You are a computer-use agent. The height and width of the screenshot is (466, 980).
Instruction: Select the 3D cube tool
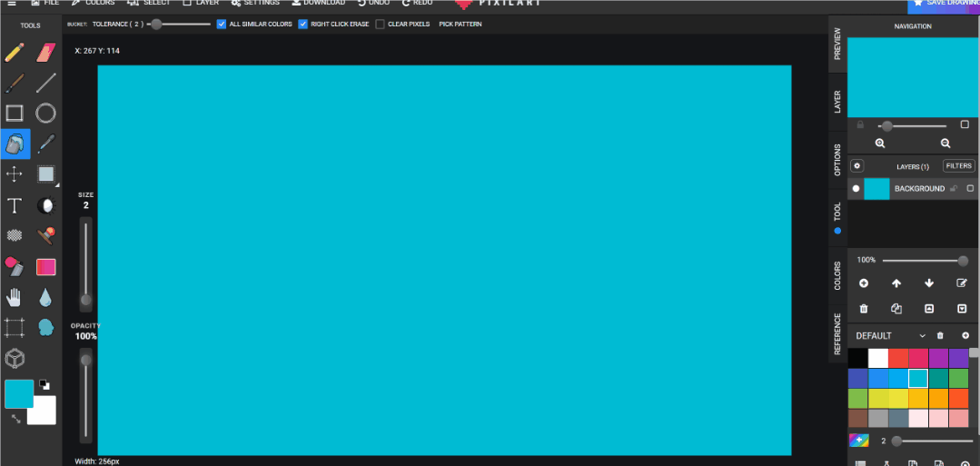(15, 359)
